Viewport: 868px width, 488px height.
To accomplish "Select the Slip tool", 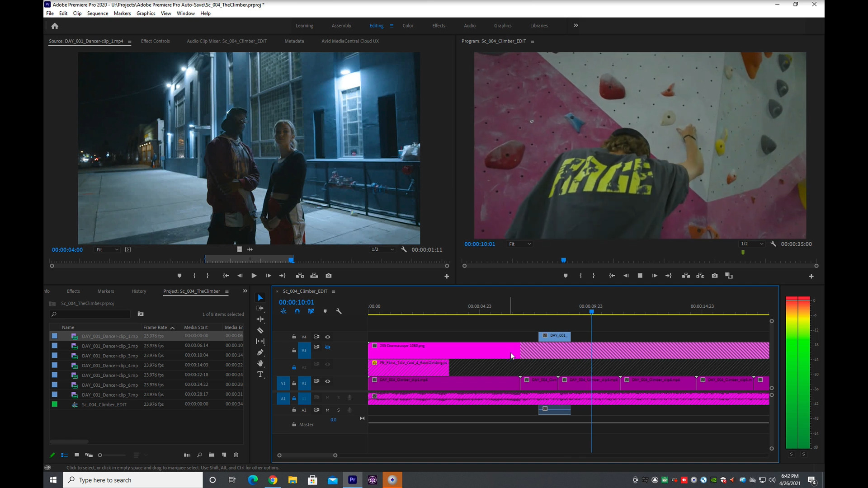I will click(x=260, y=341).
